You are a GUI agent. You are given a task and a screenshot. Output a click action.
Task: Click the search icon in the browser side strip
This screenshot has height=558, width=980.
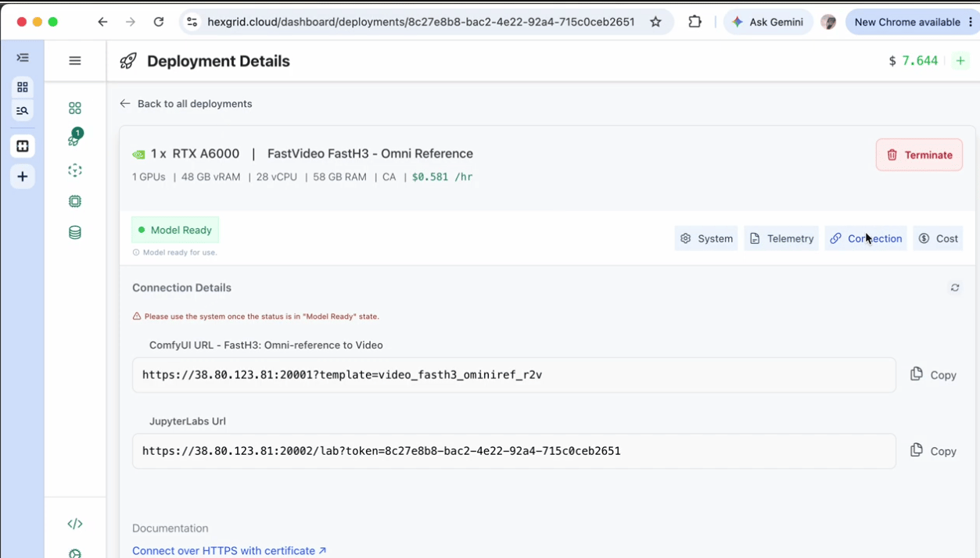point(23,111)
